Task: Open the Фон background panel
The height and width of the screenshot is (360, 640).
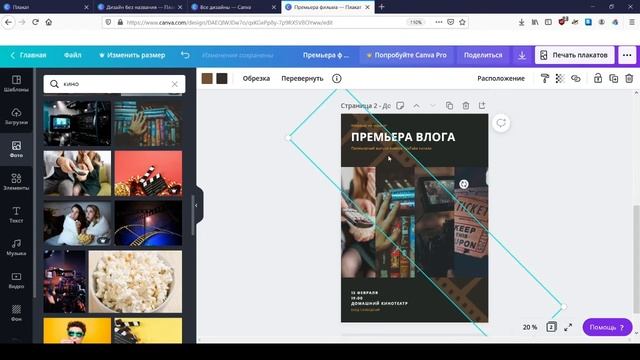Action: 16,313
